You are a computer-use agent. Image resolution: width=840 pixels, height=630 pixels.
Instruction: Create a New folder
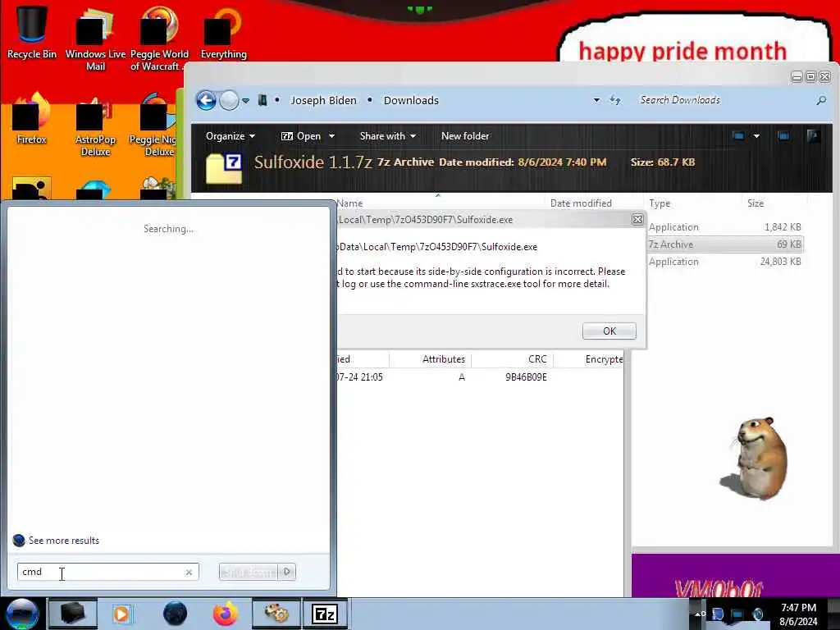point(465,136)
